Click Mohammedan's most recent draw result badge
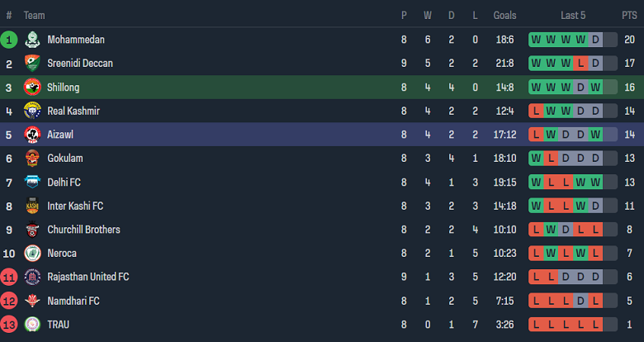 click(x=595, y=40)
